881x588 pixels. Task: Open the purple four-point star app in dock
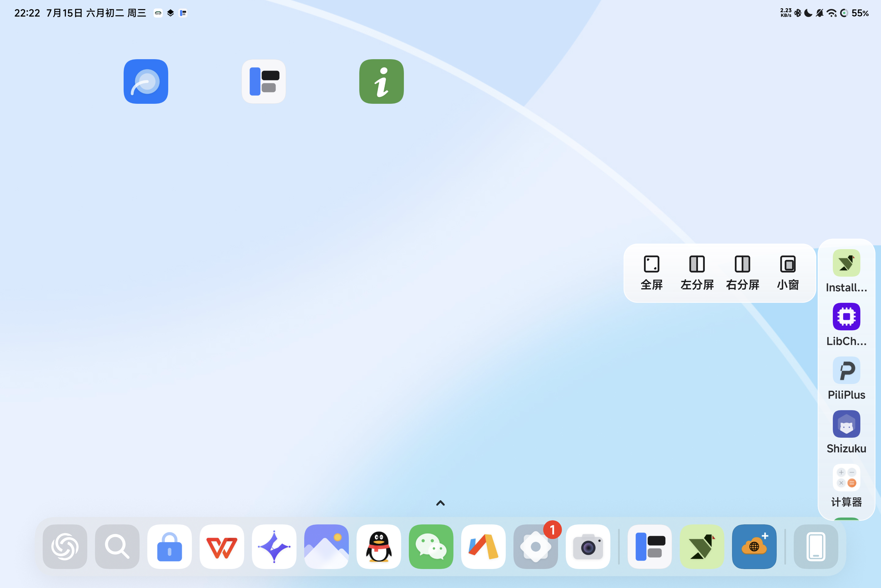274,546
